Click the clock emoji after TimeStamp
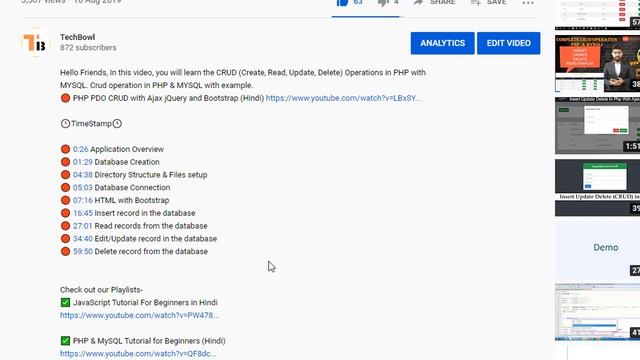Viewport: 640px width, 360px height. click(117, 124)
